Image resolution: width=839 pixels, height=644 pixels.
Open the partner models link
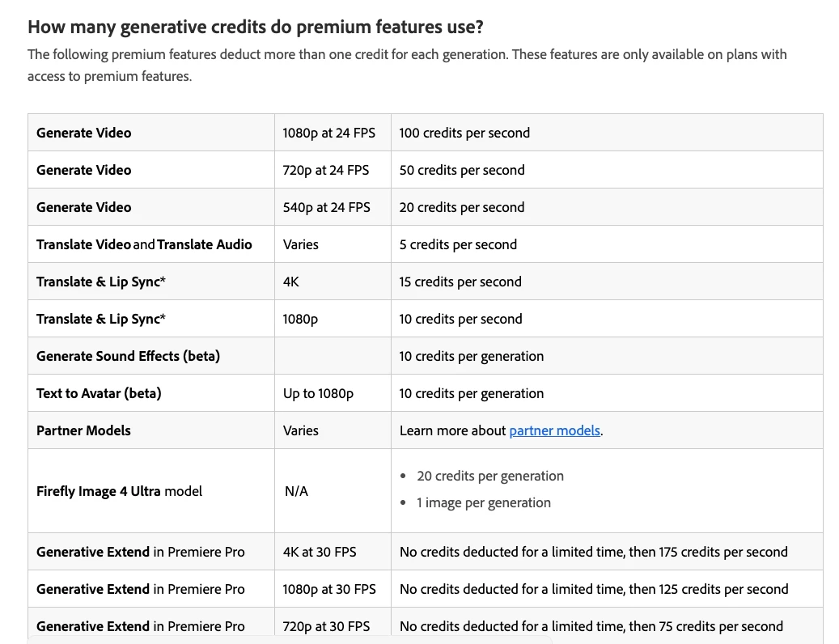pyautogui.click(x=554, y=430)
